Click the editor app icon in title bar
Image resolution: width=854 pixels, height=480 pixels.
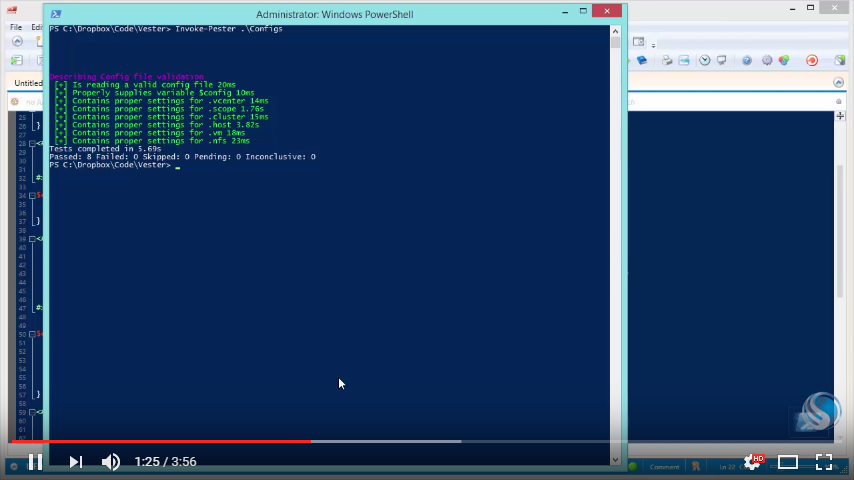(12, 10)
